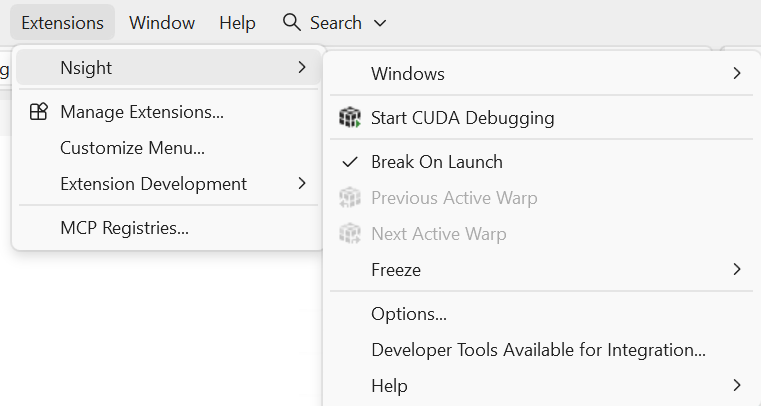Viewport: 761px width, 406px height.
Task: Open MCP Registries...
Action: tap(168, 228)
